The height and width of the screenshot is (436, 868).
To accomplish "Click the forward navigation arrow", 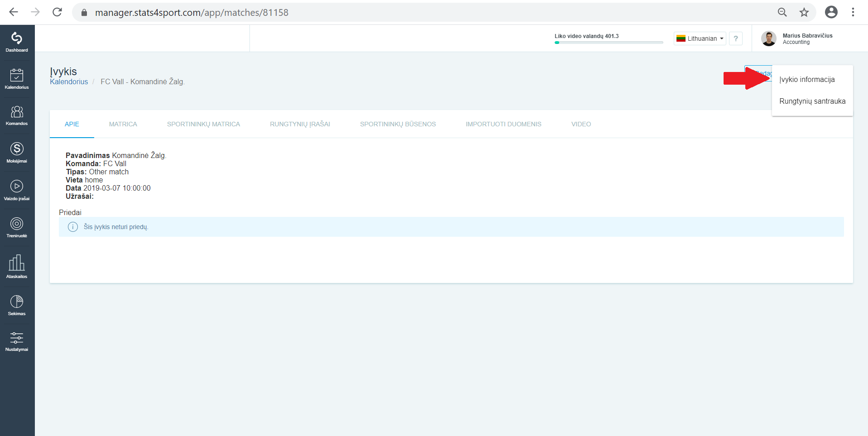I will 35,12.
